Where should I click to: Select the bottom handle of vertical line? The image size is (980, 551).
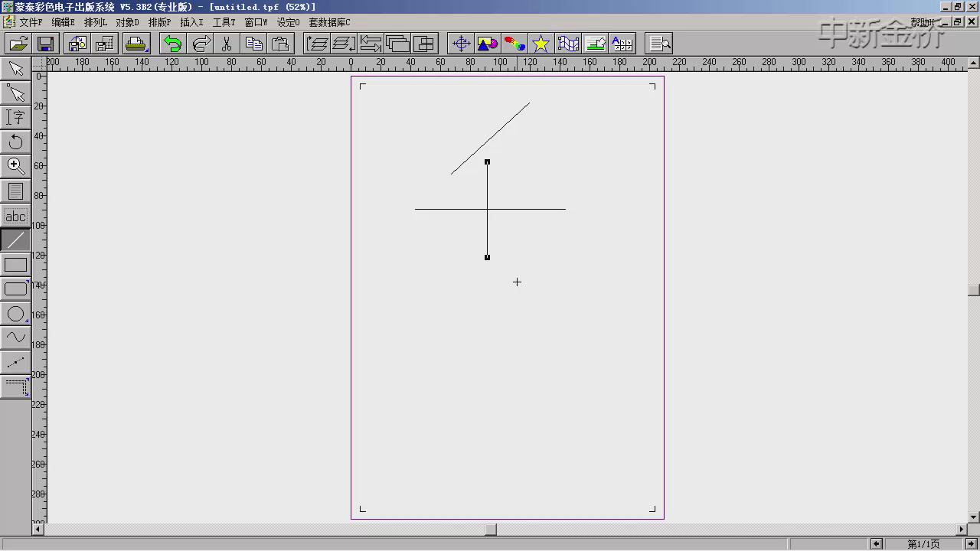tap(487, 257)
